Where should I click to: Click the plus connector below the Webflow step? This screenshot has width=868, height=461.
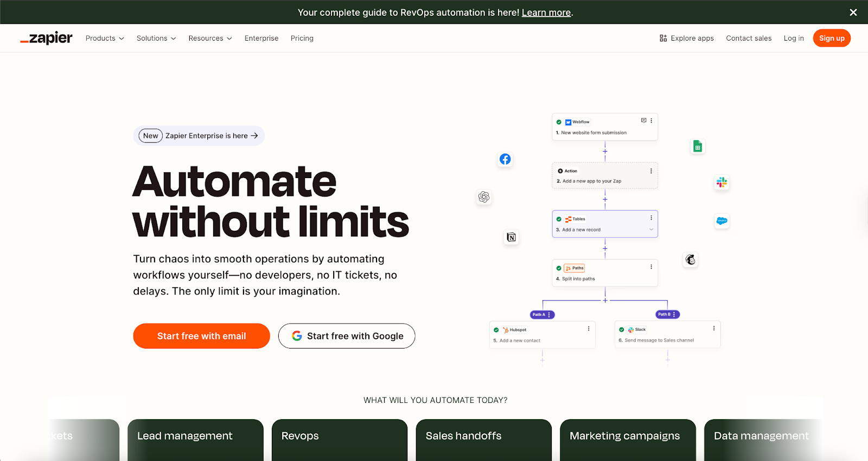605,151
